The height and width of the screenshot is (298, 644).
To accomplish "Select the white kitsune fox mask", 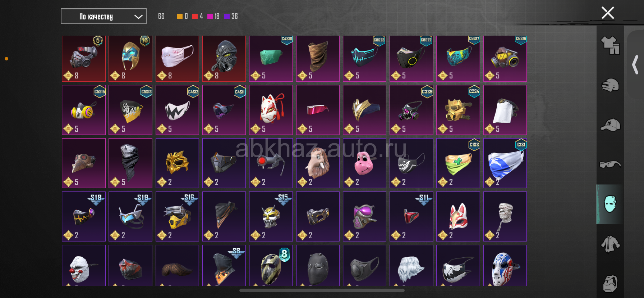I will pos(271,110).
